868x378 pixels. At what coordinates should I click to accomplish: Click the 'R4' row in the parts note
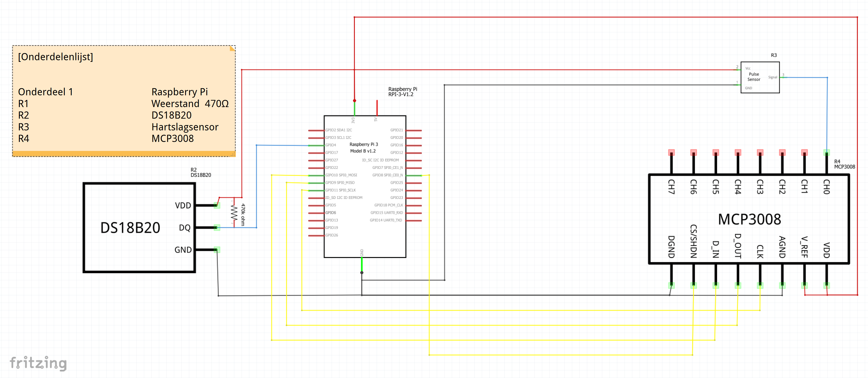click(24, 138)
